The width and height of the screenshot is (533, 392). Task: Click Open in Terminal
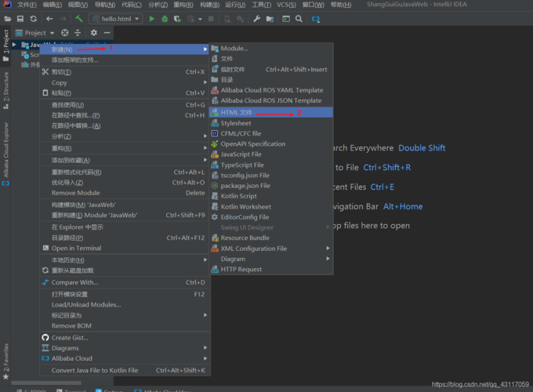click(125, 249)
